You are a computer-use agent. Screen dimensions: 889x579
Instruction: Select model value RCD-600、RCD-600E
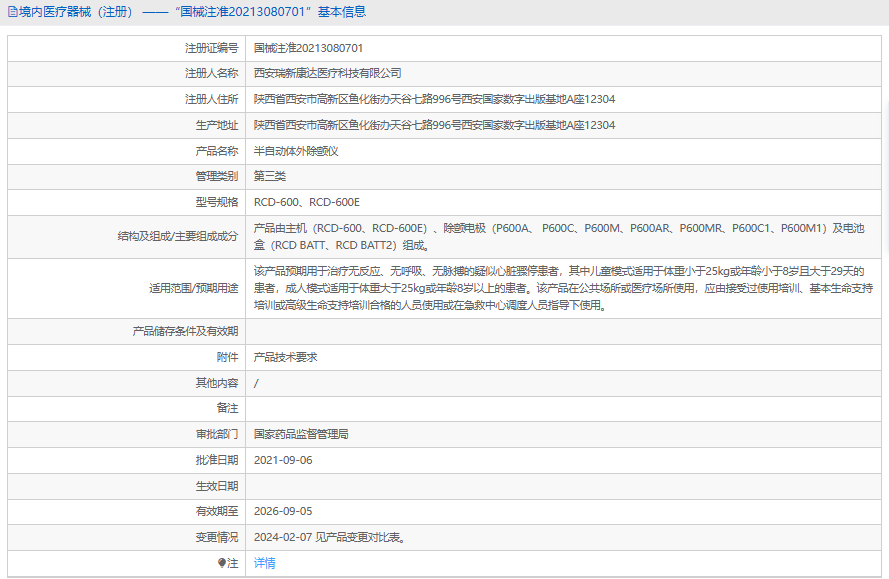pos(307,202)
